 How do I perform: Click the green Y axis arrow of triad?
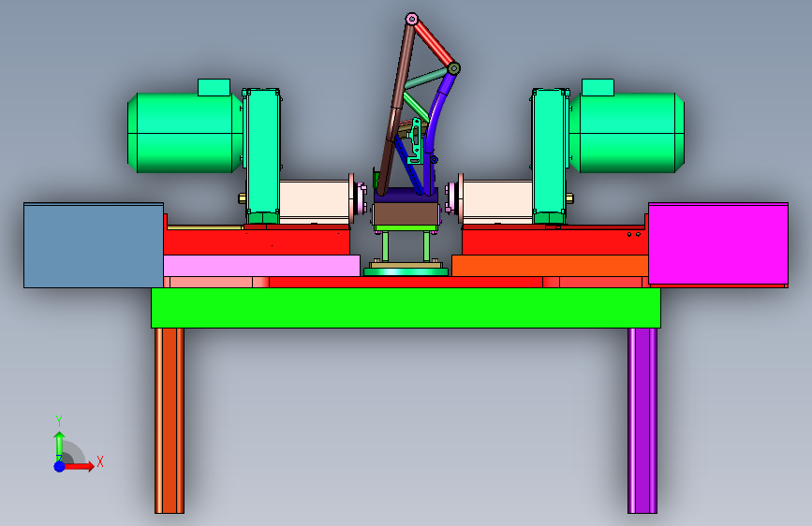tap(60, 446)
